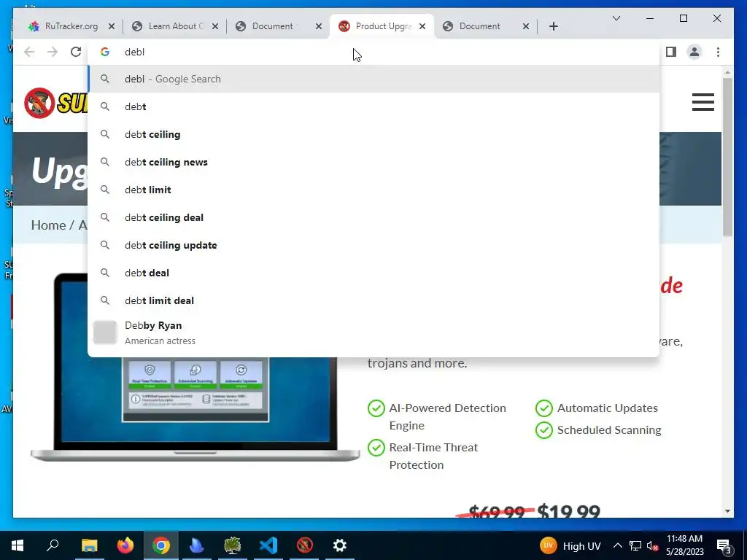Click the $19.99 price text
The image size is (747, 560).
568,511
